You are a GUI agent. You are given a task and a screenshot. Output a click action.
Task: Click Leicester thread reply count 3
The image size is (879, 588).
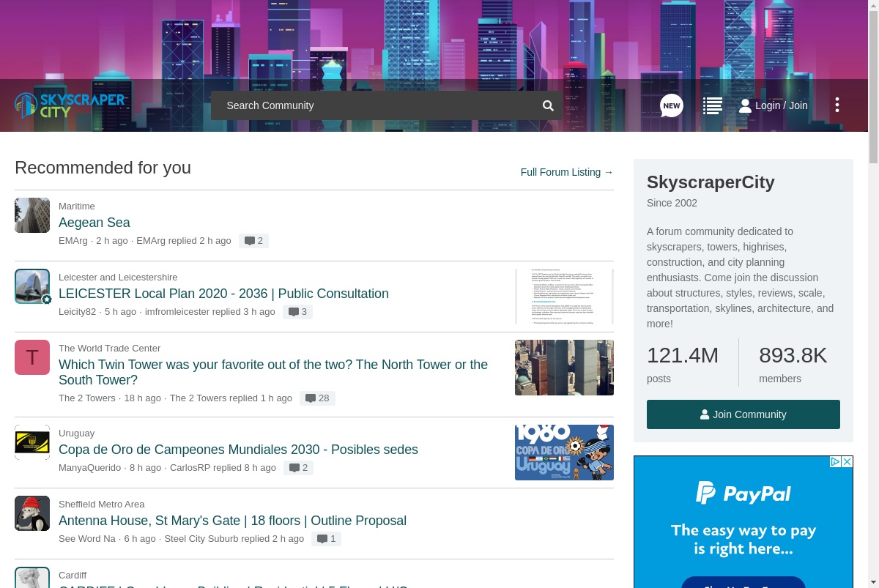click(x=297, y=312)
